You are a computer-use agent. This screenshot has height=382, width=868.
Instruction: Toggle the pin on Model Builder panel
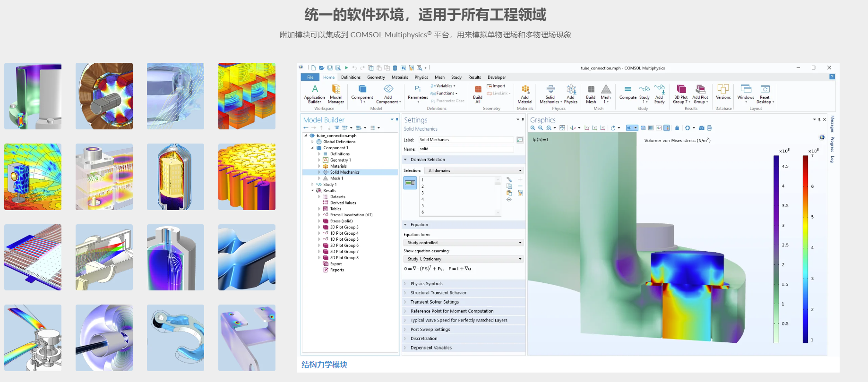[397, 119]
